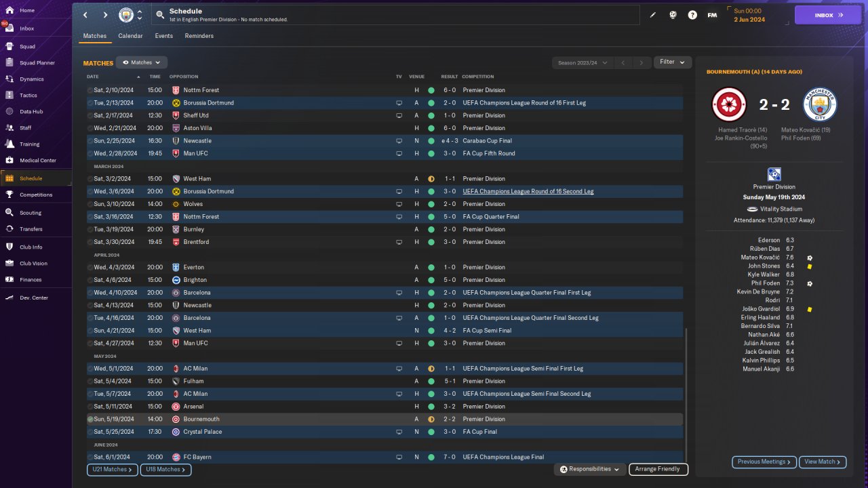The height and width of the screenshot is (488, 868).
Task: Select the FC Bayern Champions League Final row
Action: pos(384,457)
